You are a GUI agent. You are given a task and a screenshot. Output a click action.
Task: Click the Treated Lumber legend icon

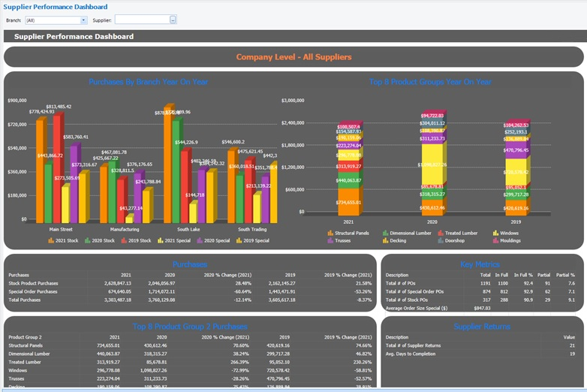pos(440,233)
